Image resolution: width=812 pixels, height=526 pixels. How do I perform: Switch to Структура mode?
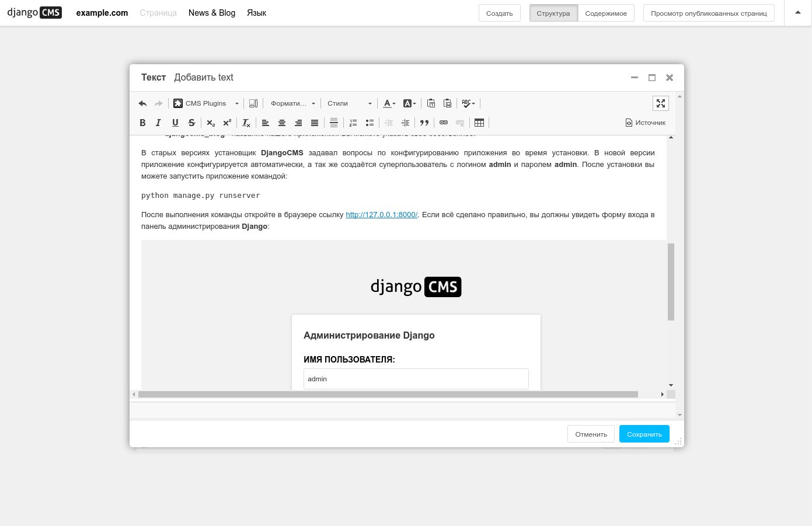[x=553, y=13]
